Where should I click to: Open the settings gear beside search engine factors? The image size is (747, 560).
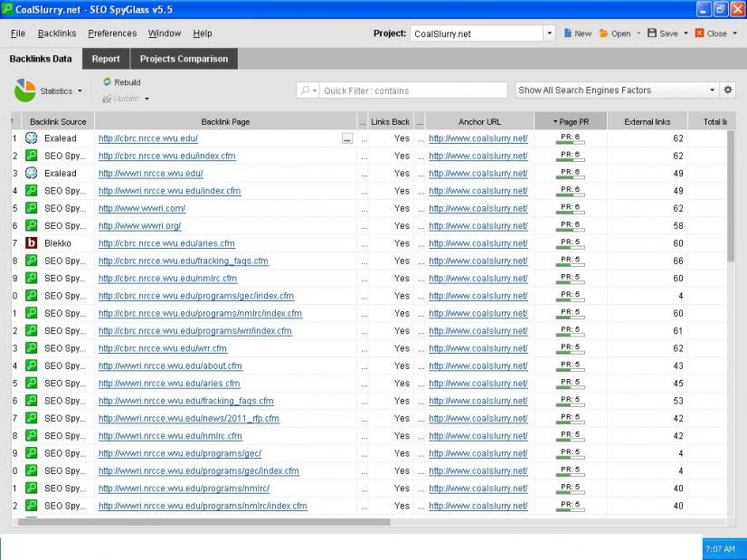[x=728, y=90]
